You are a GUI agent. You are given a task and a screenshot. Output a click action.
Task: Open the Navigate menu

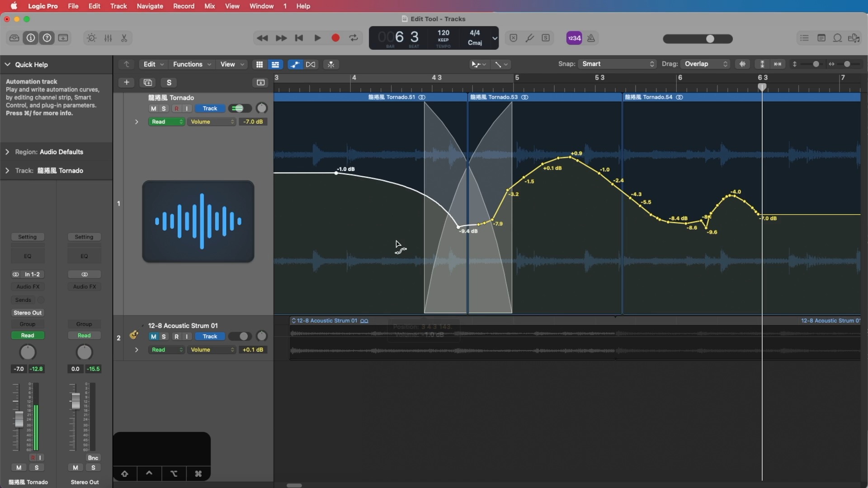coord(150,6)
